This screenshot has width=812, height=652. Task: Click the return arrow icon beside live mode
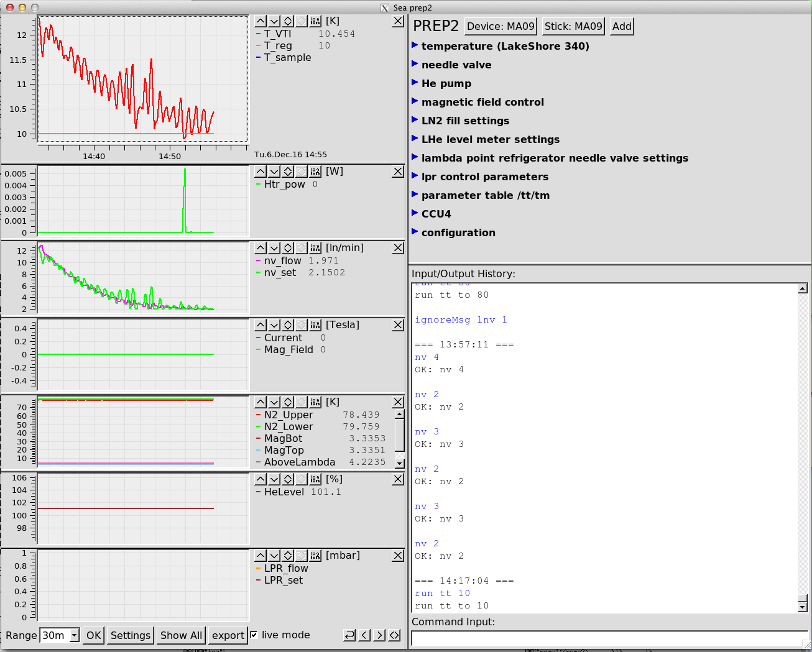click(349, 635)
